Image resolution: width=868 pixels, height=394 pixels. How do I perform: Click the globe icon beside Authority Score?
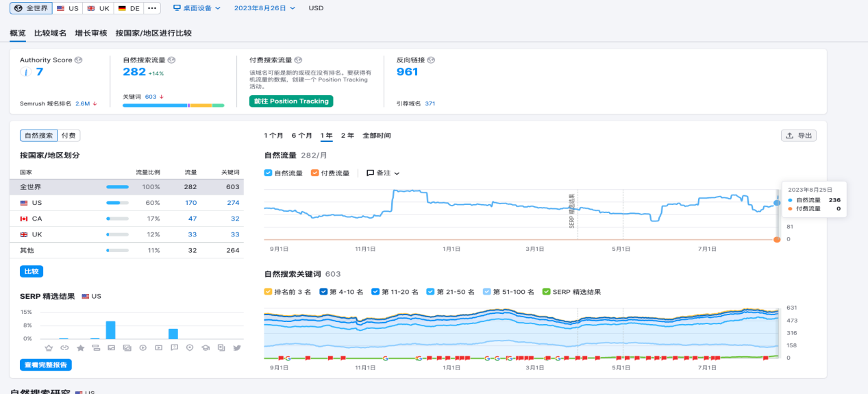coord(79,60)
